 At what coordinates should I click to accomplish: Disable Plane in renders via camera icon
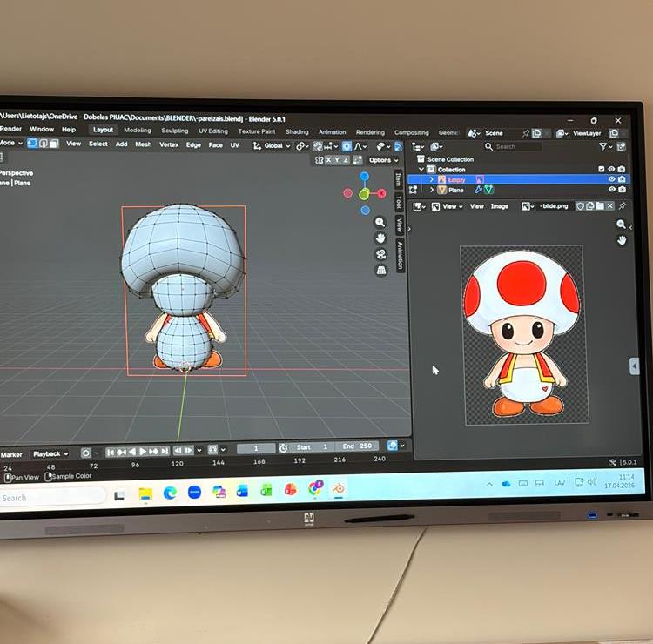[x=622, y=189]
